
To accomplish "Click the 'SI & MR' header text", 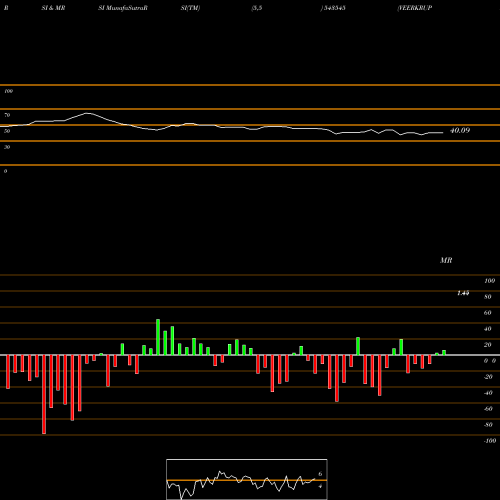I will click(53, 8).
